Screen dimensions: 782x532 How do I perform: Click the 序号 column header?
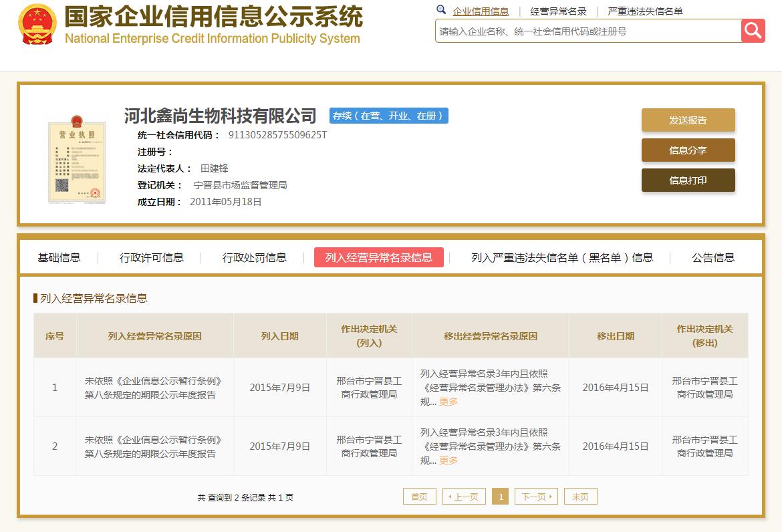coord(55,336)
